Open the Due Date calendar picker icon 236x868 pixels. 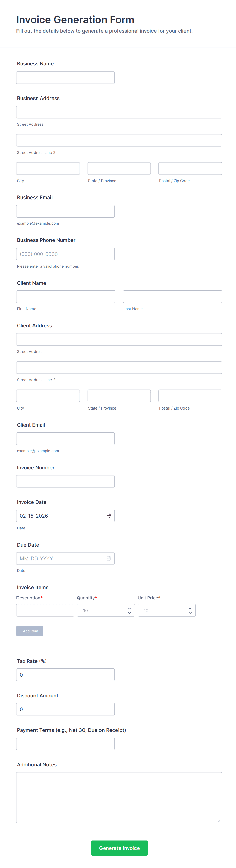109,558
